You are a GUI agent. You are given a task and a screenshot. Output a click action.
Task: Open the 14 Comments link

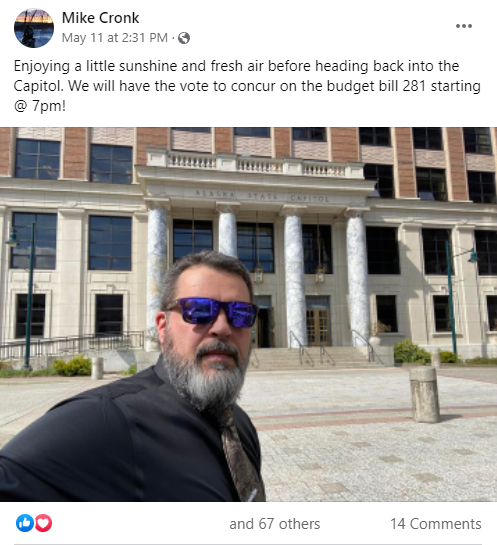point(435,524)
